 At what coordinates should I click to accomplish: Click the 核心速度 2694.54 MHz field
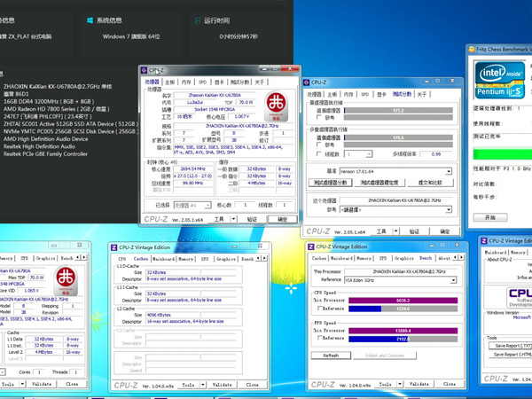click(192, 168)
